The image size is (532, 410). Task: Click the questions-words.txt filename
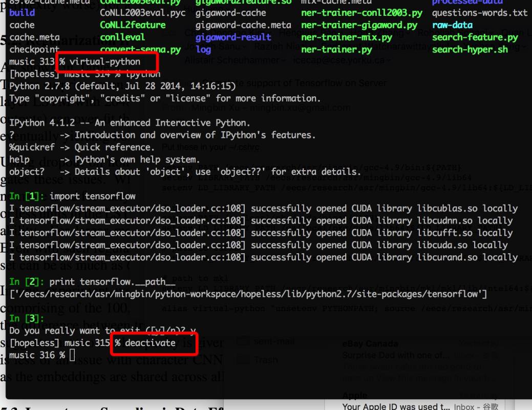click(480, 13)
